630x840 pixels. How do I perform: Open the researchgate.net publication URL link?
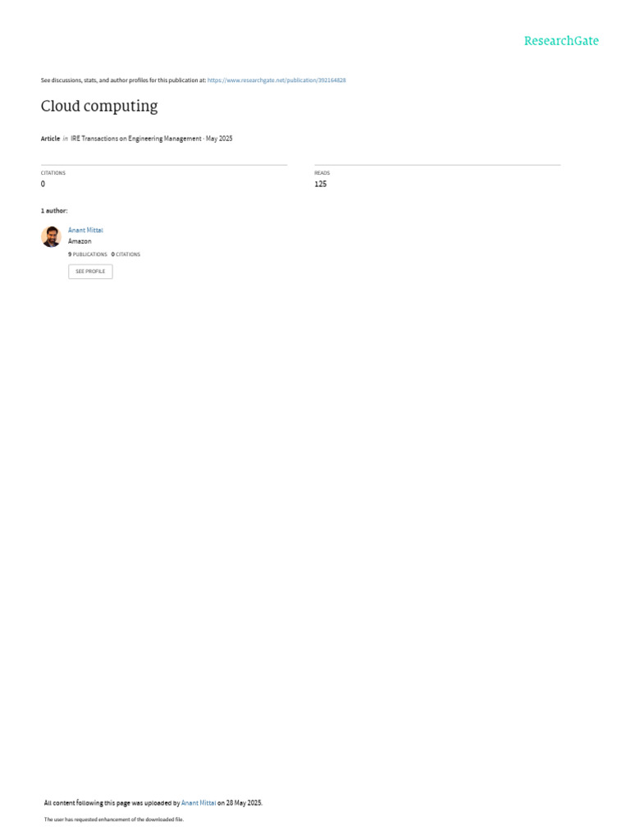276,80
